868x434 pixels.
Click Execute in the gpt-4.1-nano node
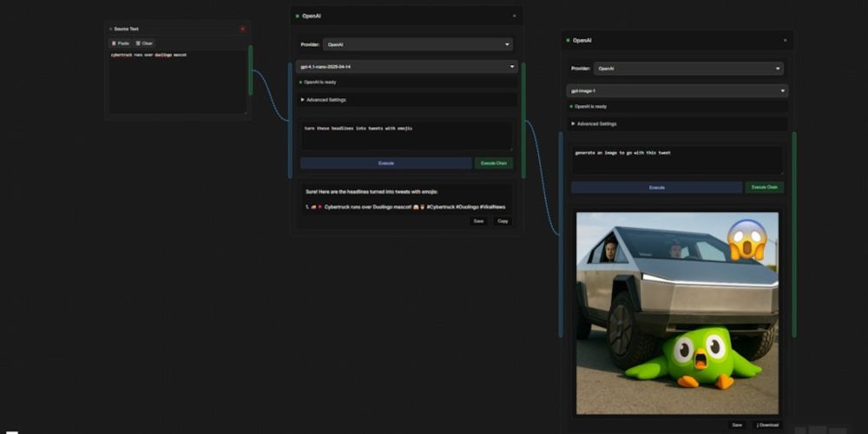tap(386, 163)
